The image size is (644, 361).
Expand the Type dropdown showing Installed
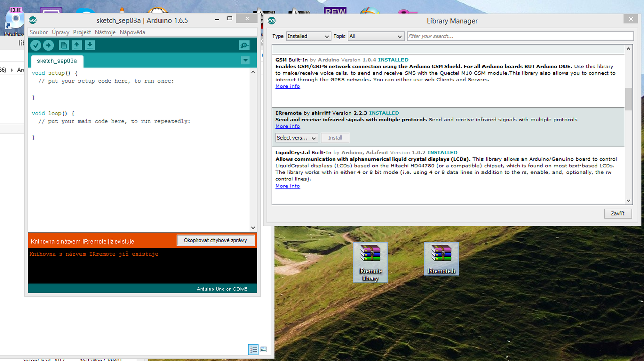(x=308, y=36)
